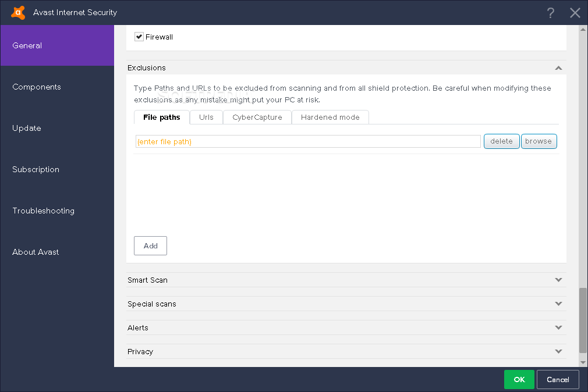Viewport: 588px width, 392px height.
Task: Uncheck the Firewall checkbox
Action: tap(139, 37)
